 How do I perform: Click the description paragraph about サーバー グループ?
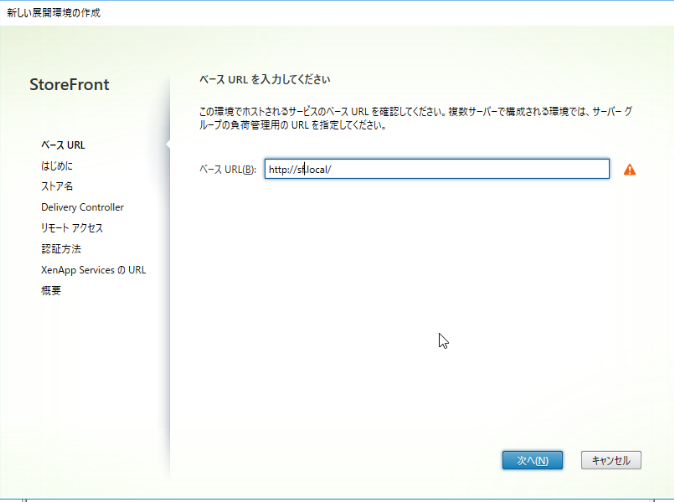(x=416, y=118)
